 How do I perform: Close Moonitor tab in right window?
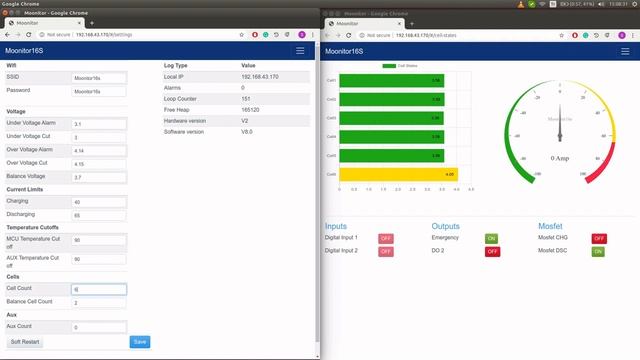click(399, 24)
